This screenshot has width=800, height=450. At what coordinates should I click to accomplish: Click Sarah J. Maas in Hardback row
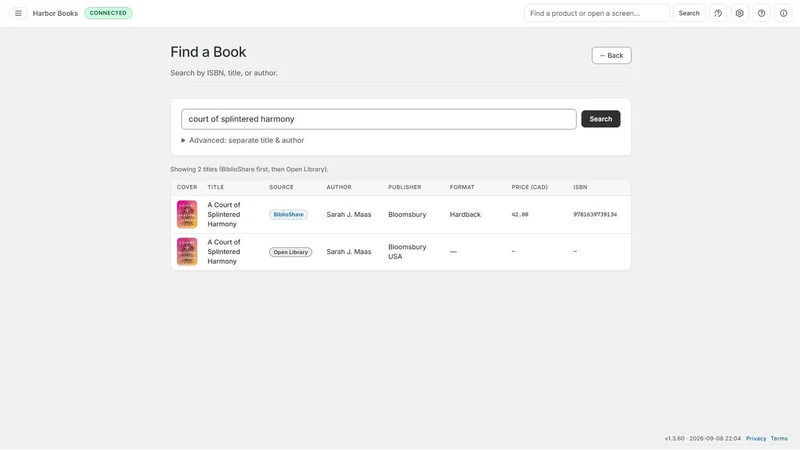click(x=348, y=215)
